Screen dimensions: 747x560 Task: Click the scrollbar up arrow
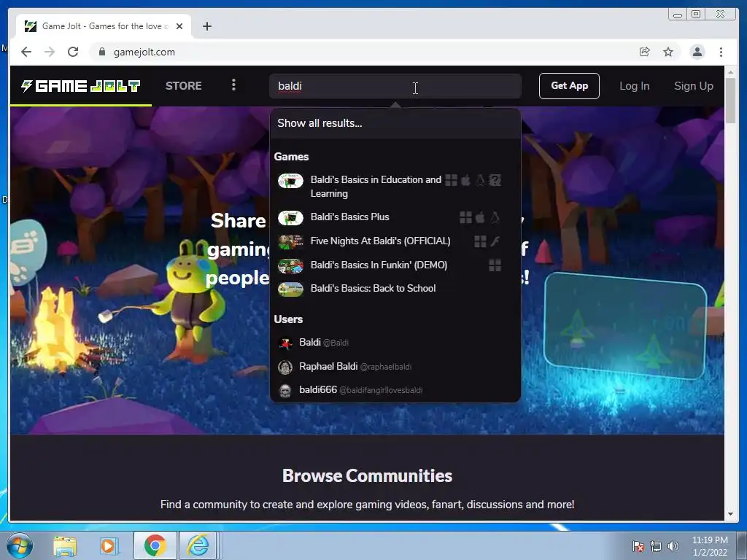[x=731, y=72]
